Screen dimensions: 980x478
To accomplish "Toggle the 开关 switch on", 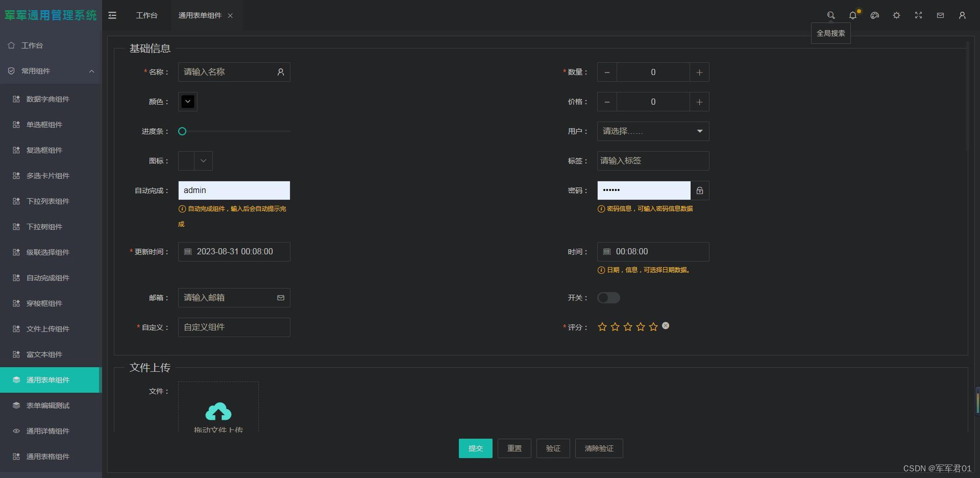I will coord(608,298).
